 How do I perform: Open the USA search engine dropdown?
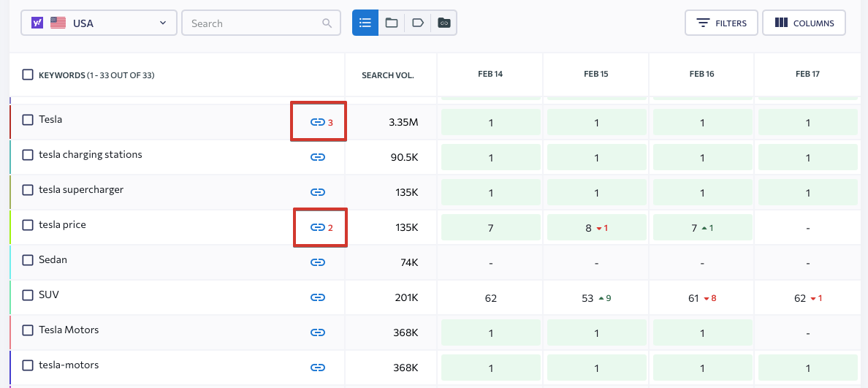point(99,23)
